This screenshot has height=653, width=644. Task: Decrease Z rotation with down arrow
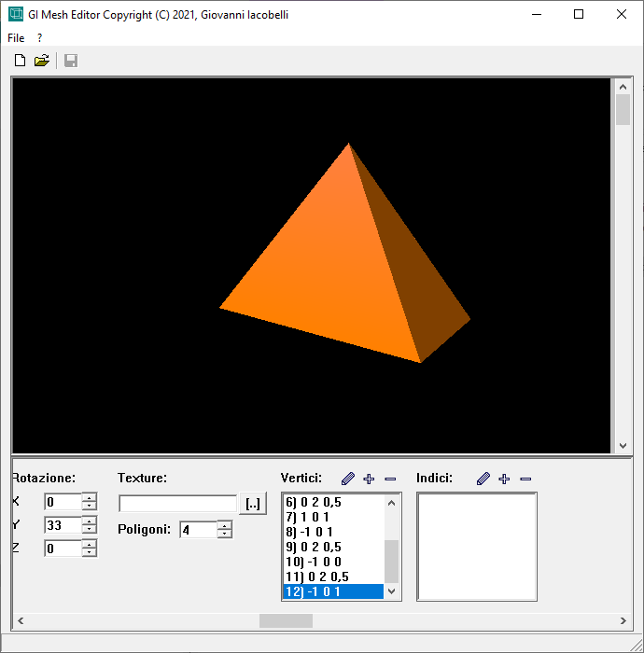tap(90, 552)
